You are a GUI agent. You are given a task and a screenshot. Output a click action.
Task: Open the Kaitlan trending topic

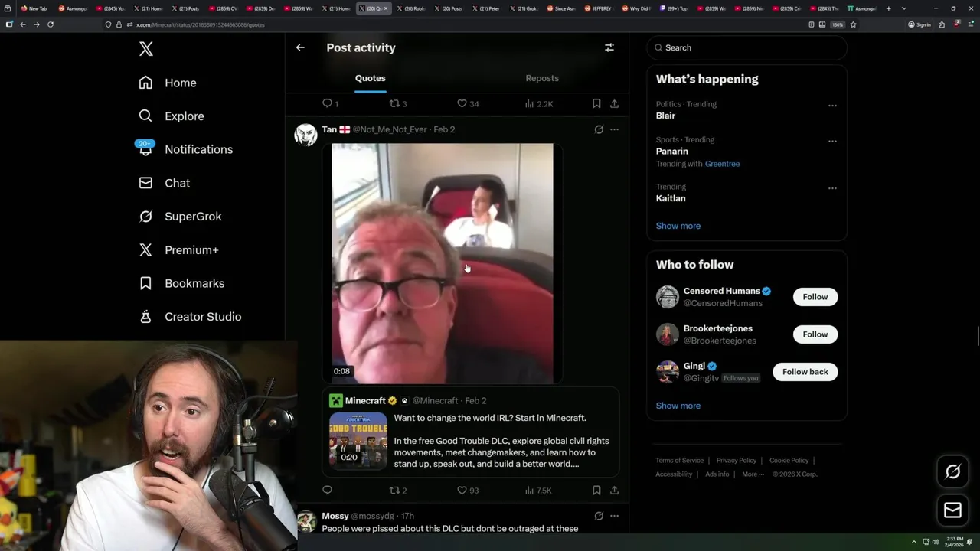[x=671, y=198]
